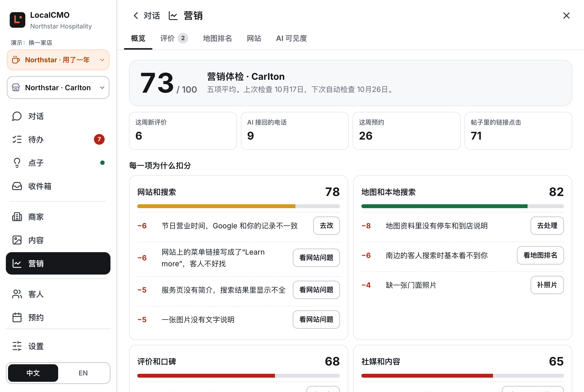The width and height of the screenshot is (584, 392).
Task: Open 收件箱 inbox icon in sidebar
Action: pos(17,186)
